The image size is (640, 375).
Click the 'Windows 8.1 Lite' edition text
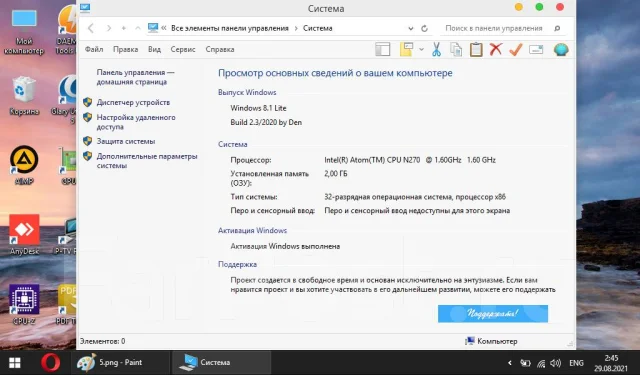(x=258, y=108)
